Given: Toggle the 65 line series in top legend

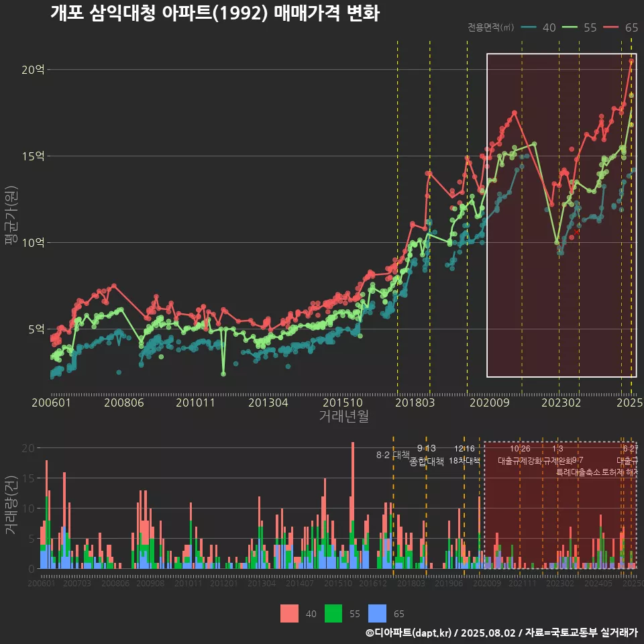Looking at the screenshot, I should click(x=621, y=28).
